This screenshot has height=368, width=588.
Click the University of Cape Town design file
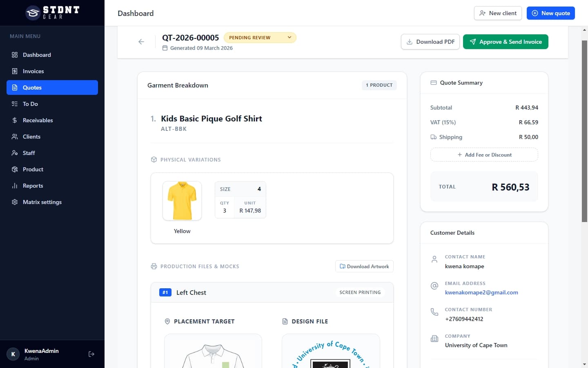tap(331, 351)
